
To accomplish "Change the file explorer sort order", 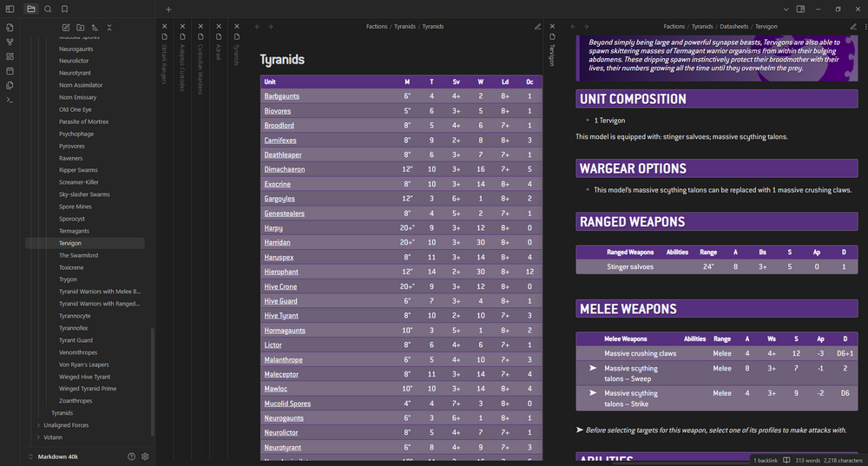I will [95, 27].
